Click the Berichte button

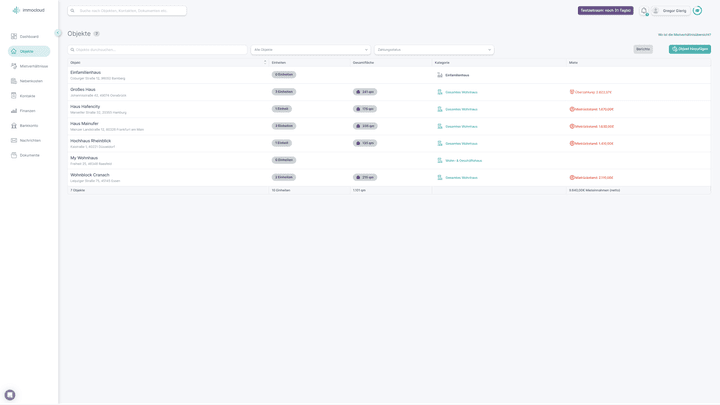click(x=643, y=49)
